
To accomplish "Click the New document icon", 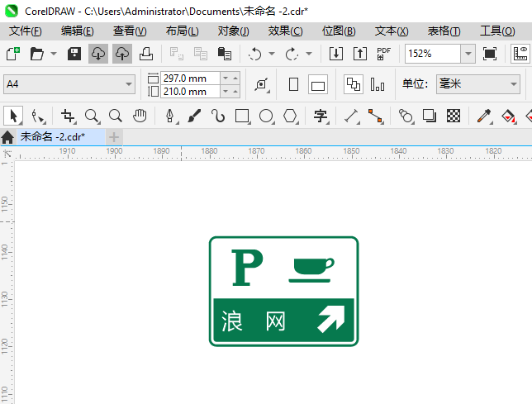I will 13,54.
